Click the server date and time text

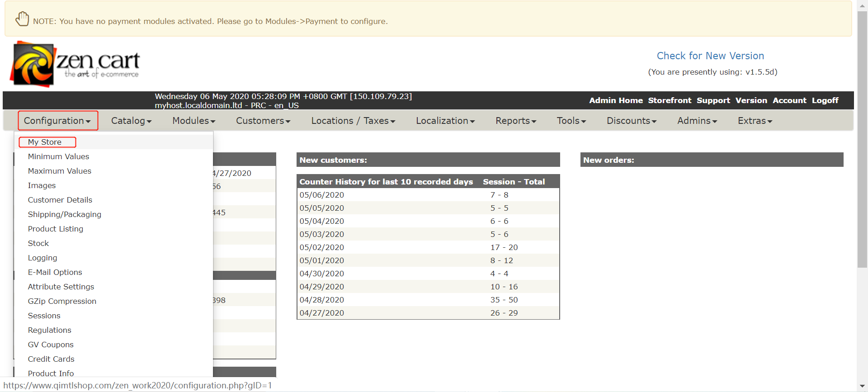[x=283, y=96]
